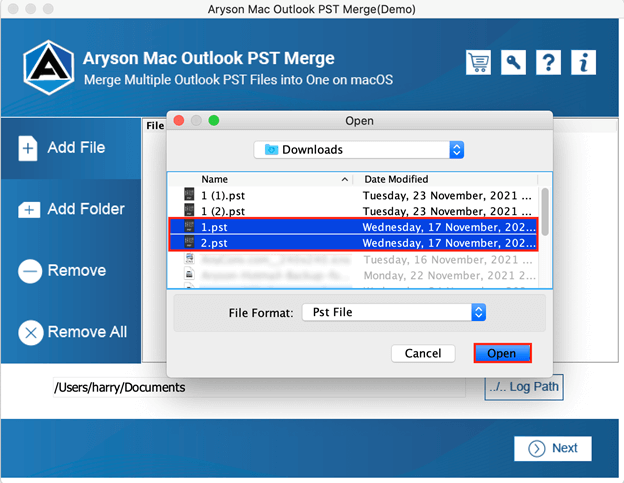Click the /Users/harry/Documents path field
Screen dimensions: 624x483
point(259,388)
